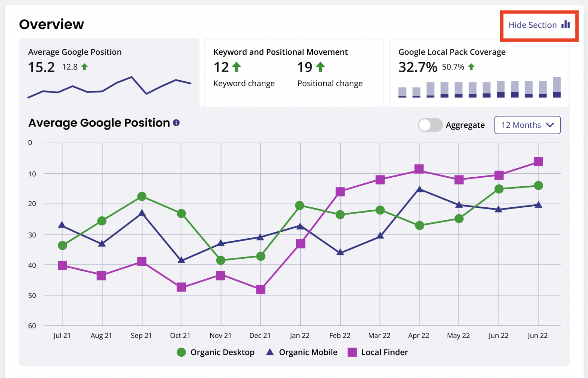The width and height of the screenshot is (588, 378).
Task: Click the Jun 22 Local Finder data point
Action: (538, 161)
